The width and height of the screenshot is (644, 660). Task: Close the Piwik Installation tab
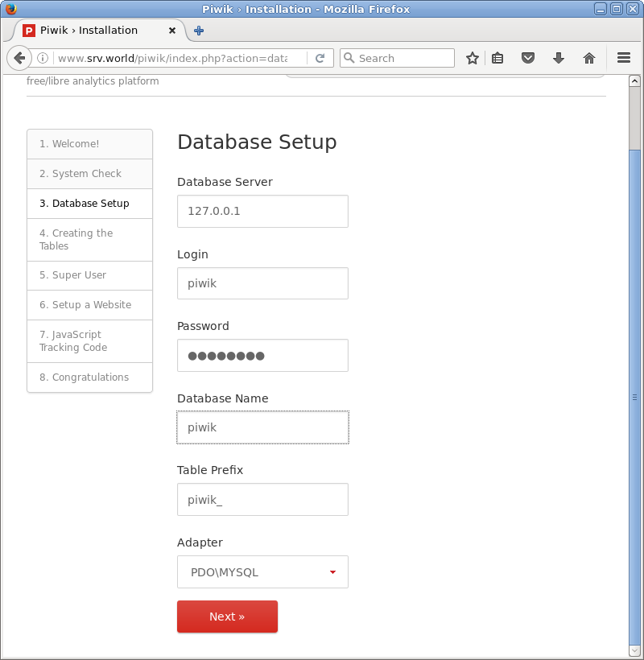pyautogui.click(x=172, y=31)
